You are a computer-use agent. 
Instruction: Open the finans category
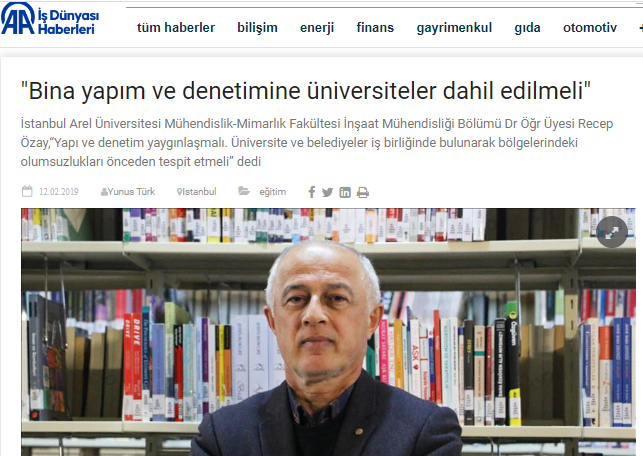pos(375,27)
